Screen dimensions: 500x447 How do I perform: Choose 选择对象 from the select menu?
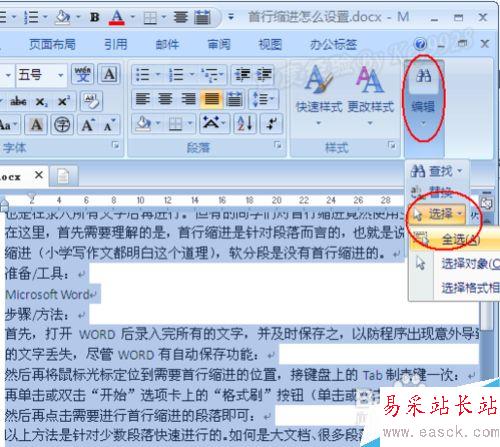[x=455, y=264]
